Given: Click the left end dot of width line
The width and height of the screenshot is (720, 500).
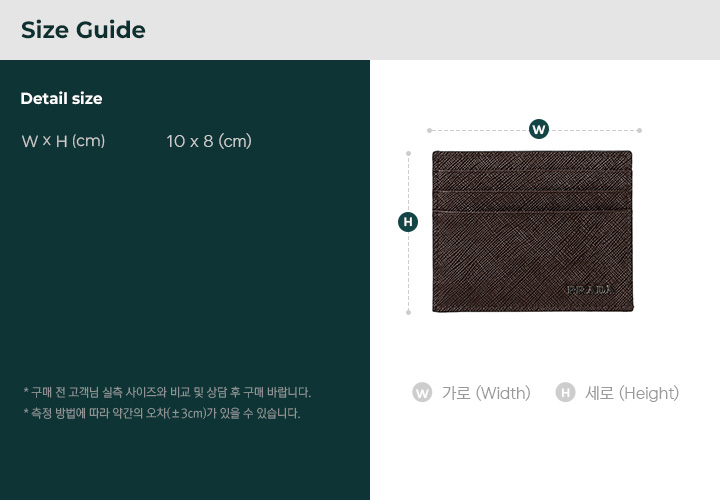Looking at the screenshot, I should coord(429,130).
